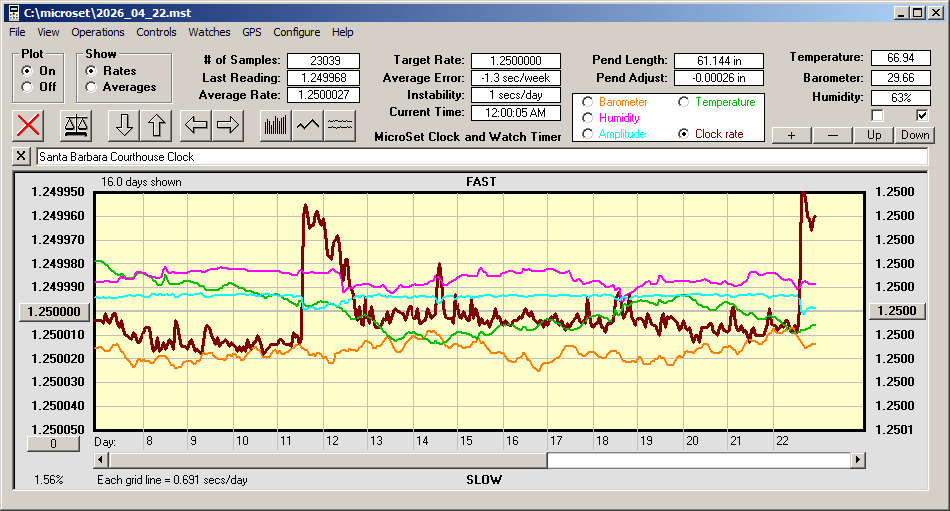Open the Watches menu
This screenshot has height=511, width=950.
click(209, 32)
